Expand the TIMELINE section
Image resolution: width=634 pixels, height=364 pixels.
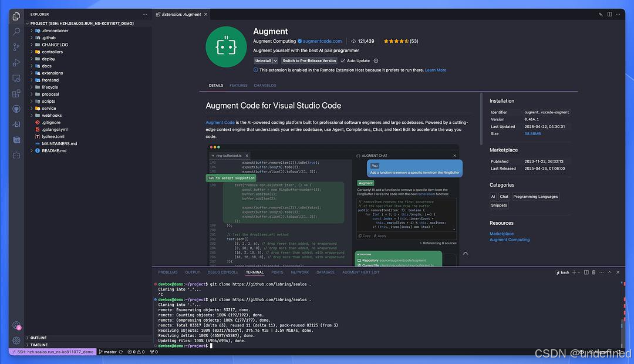tap(39, 345)
